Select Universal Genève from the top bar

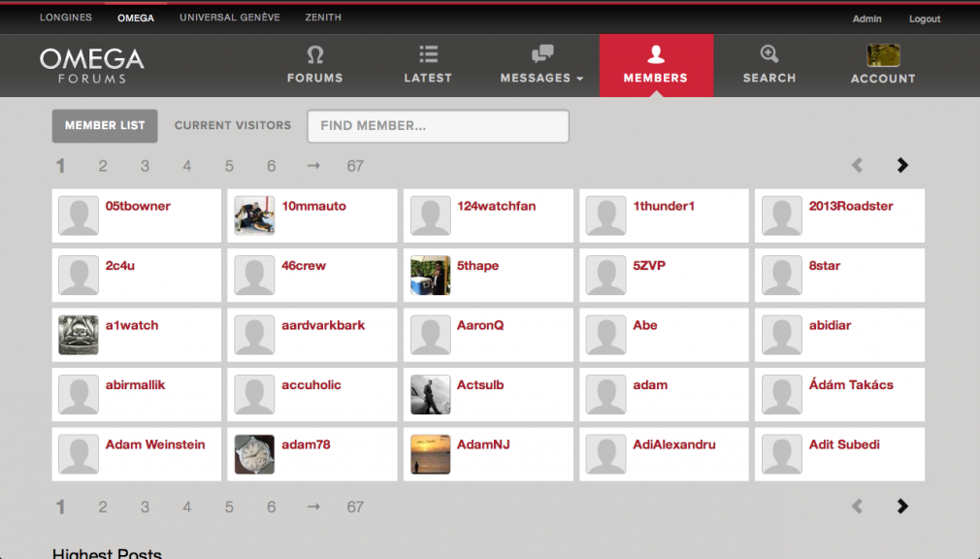[229, 16]
